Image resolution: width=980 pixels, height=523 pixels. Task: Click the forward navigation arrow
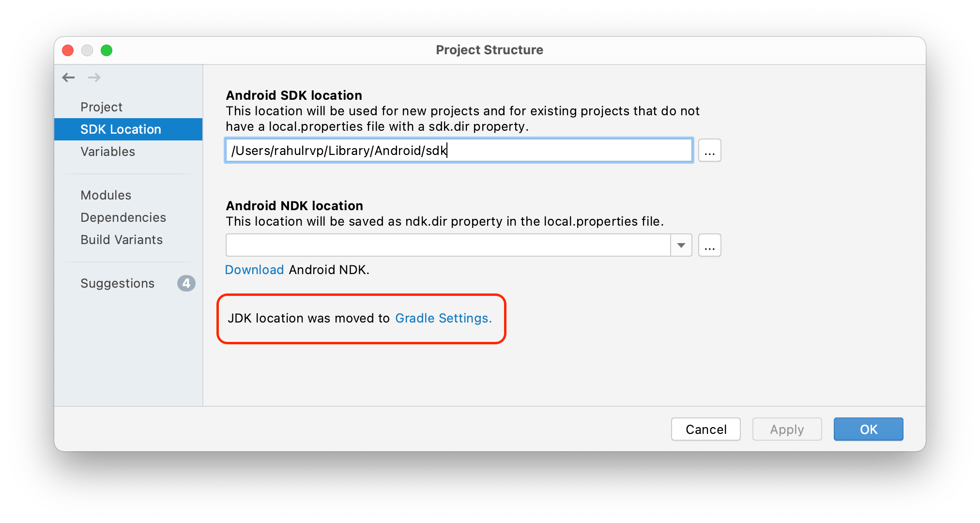point(94,77)
